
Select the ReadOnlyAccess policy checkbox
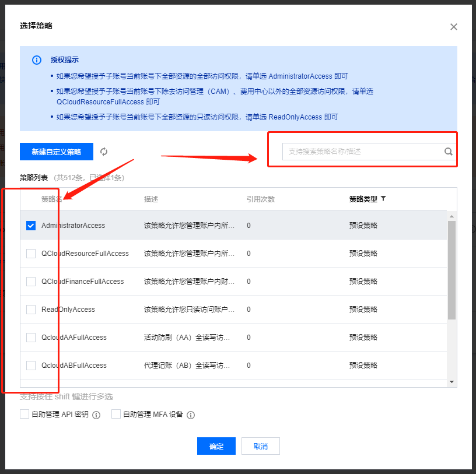[31, 310]
